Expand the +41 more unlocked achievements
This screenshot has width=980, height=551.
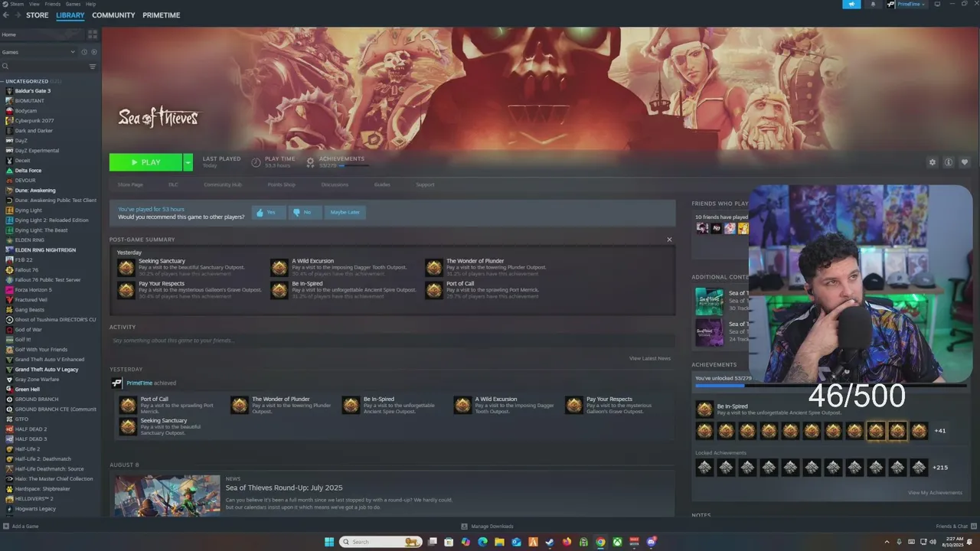click(x=940, y=431)
